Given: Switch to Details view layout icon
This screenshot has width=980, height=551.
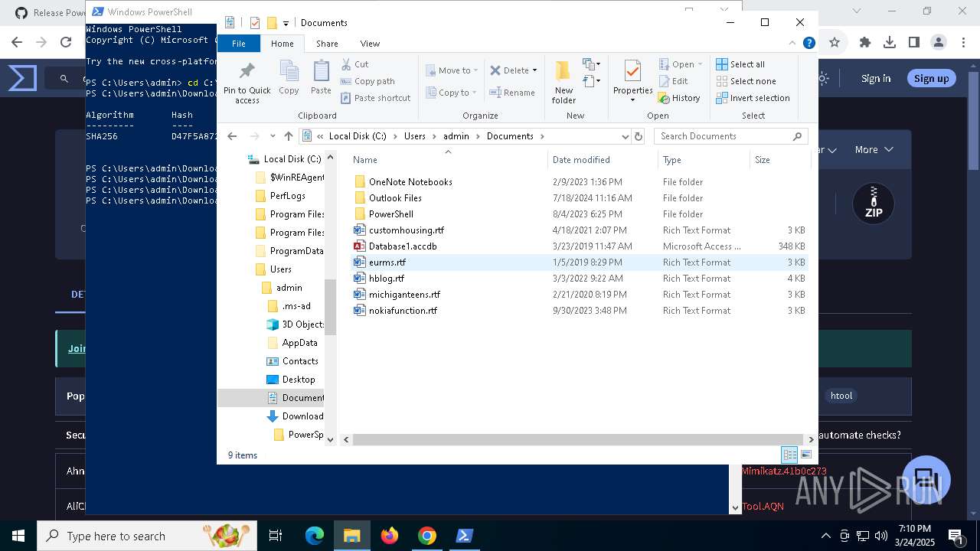Looking at the screenshot, I should pos(789,455).
